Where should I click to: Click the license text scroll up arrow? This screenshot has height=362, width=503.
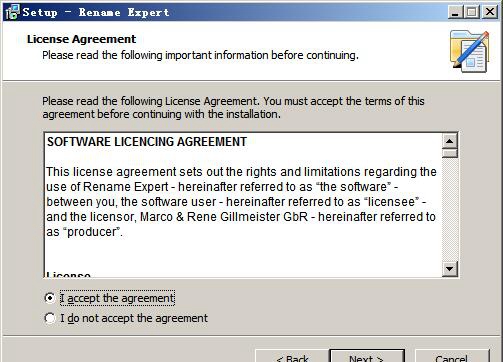[450, 141]
